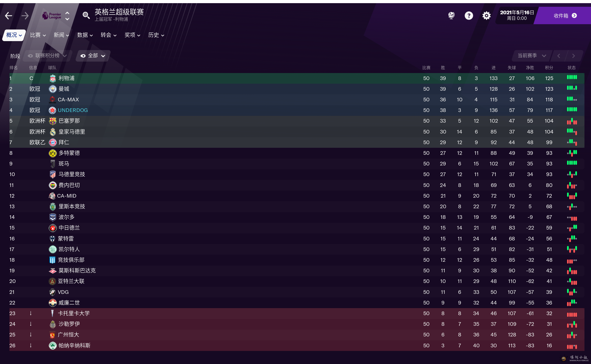Click the 利物浦 club crest
591x364 pixels.
tap(53, 78)
